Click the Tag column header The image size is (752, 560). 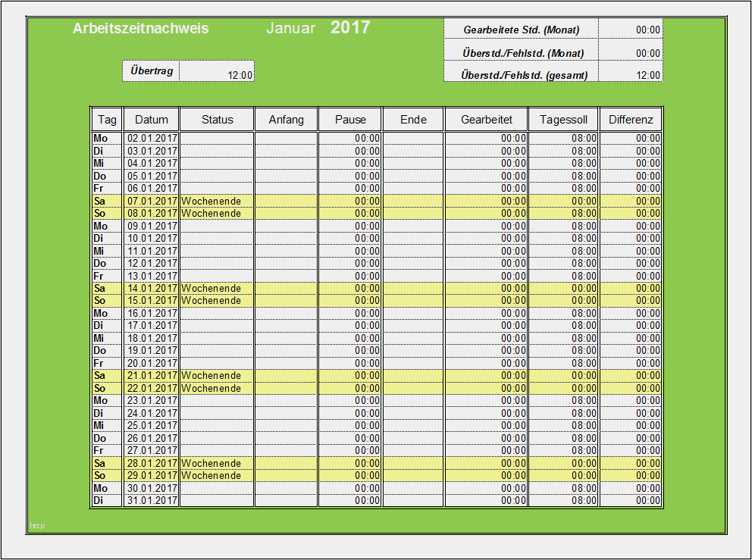point(107,120)
